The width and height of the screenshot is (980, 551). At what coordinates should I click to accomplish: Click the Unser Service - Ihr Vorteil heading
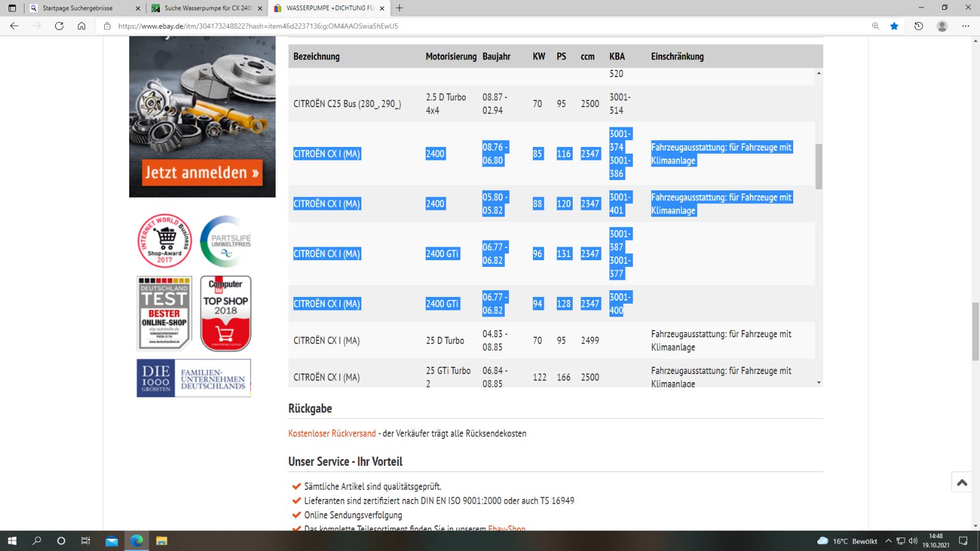pos(345,462)
